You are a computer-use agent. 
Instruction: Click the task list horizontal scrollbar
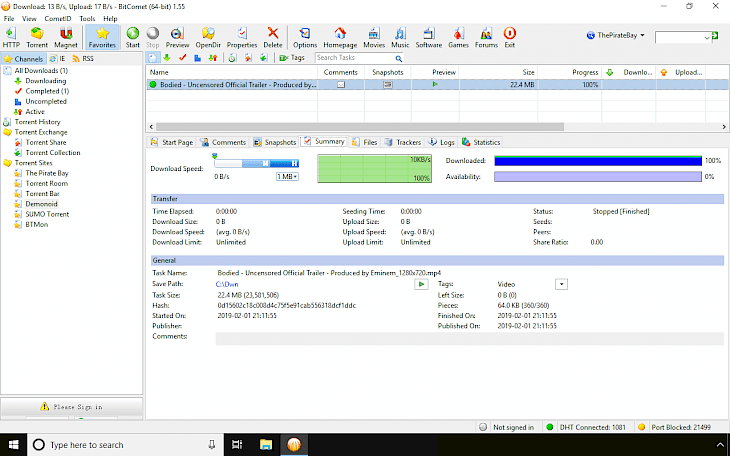pyautogui.click(x=359, y=127)
